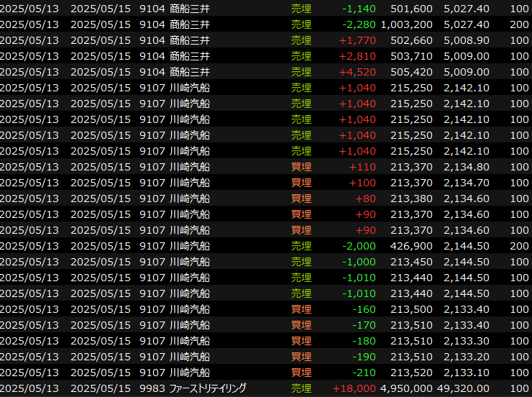Click the -210 loss value

[364, 373]
